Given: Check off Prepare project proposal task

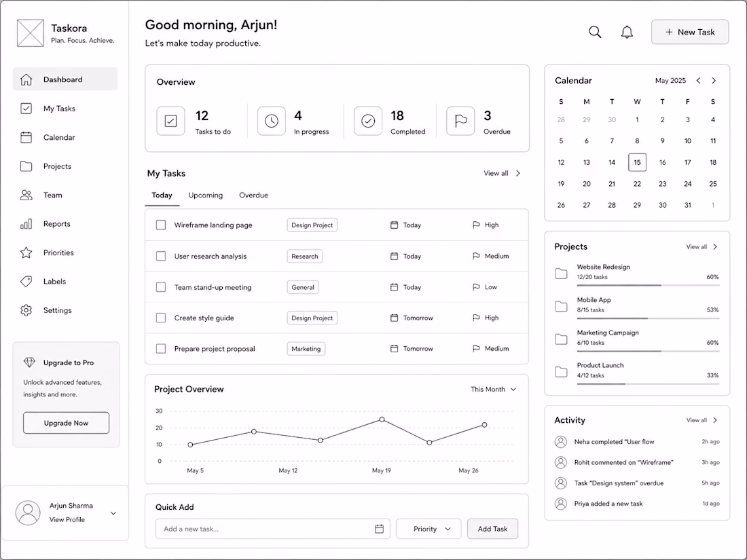Looking at the screenshot, I should 161,349.
